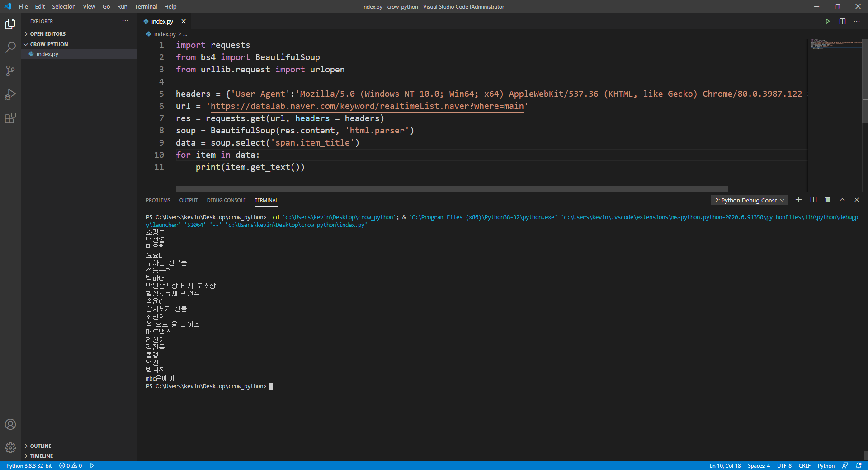Open Explorer views and more actions ellipsis
The width and height of the screenshot is (868, 470).
click(x=125, y=21)
